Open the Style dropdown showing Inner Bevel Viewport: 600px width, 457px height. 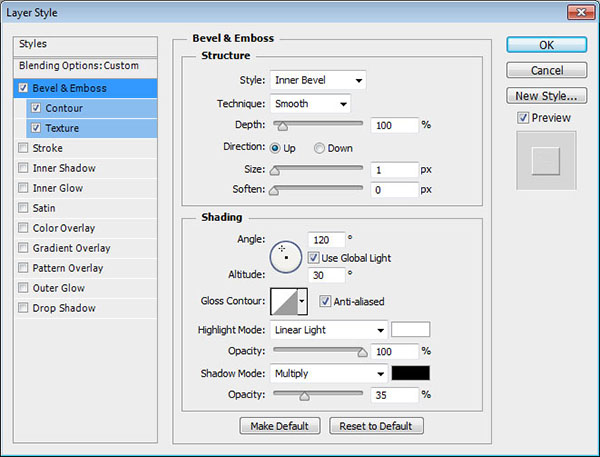(317, 80)
